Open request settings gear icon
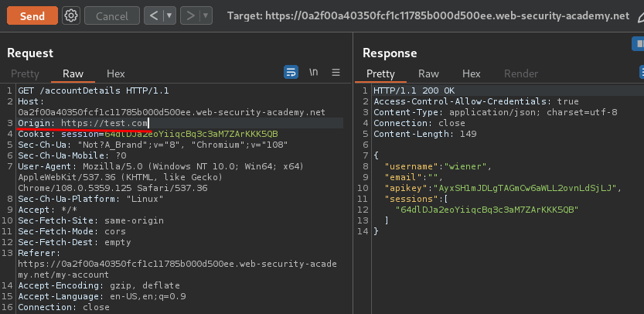Screen dimensions: 644x314 point(71,16)
